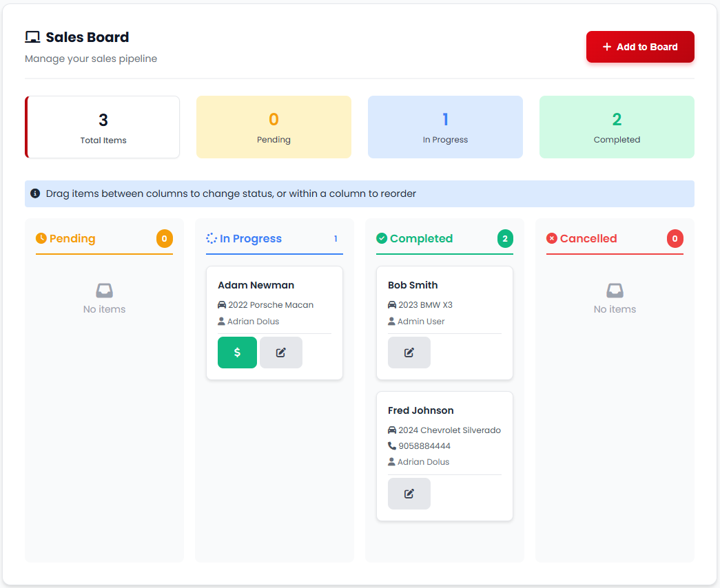Image resolution: width=720 pixels, height=588 pixels.
Task: Select the Pending column header
Action: [x=72, y=238]
